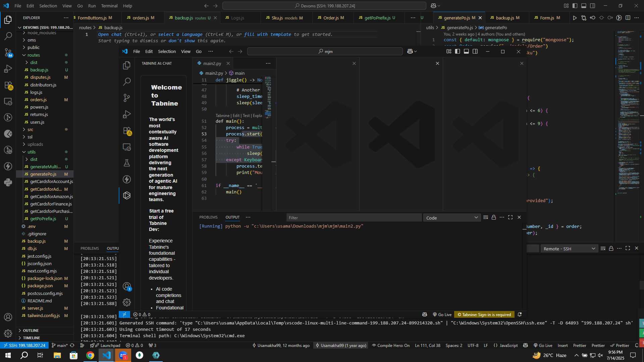
Task: Open Thunder Client lightning icon in mjm window
Action: [127, 179]
